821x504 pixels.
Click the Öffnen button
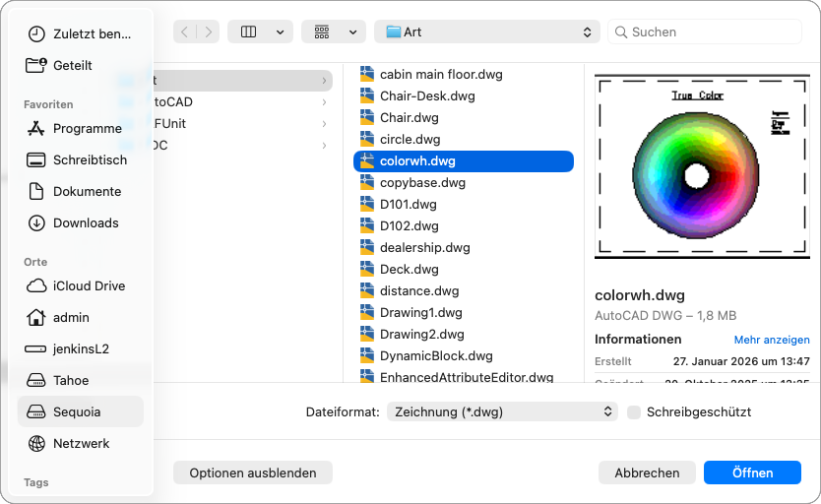pyautogui.click(x=752, y=472)
